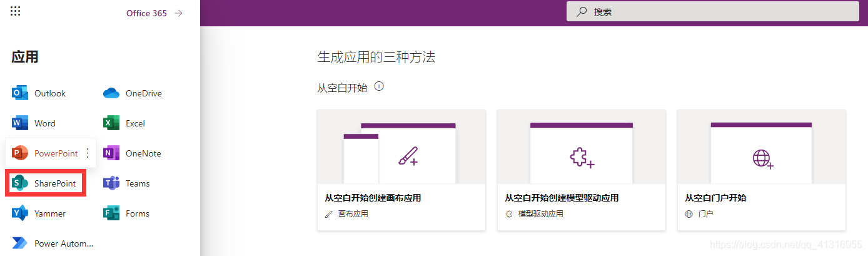The height and width of the screenshot is (256, 868).
Task: Click the 应用 heading
Action: coord(25,57)
